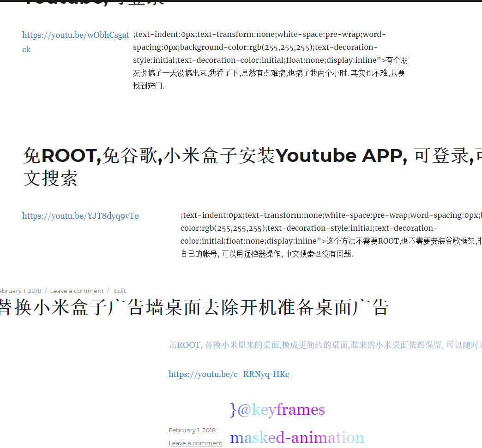Open the youtu.be/wObhCsgatck link
Image resolution: width=482 pixels, height=448 pixels.
[x=76, y=42]
